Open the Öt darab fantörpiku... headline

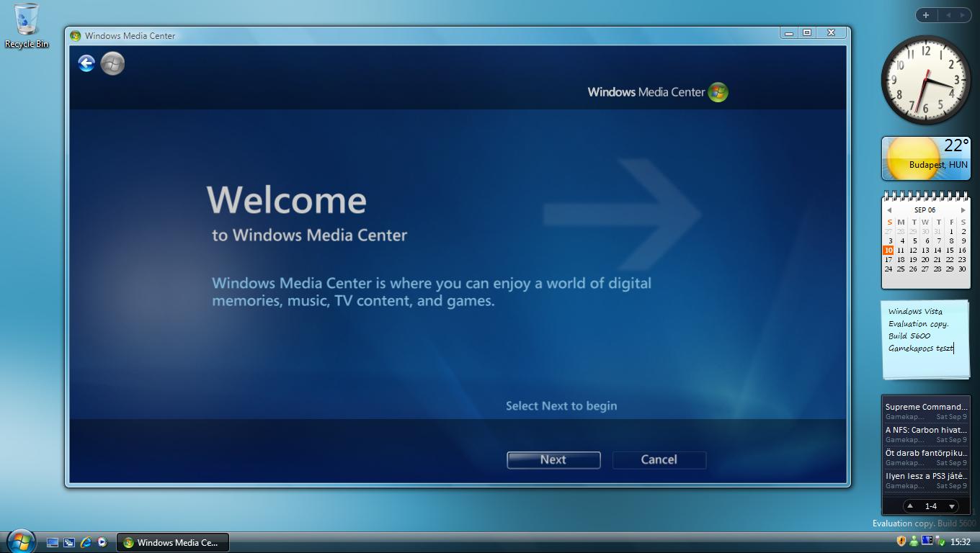(x=926, y=453)
